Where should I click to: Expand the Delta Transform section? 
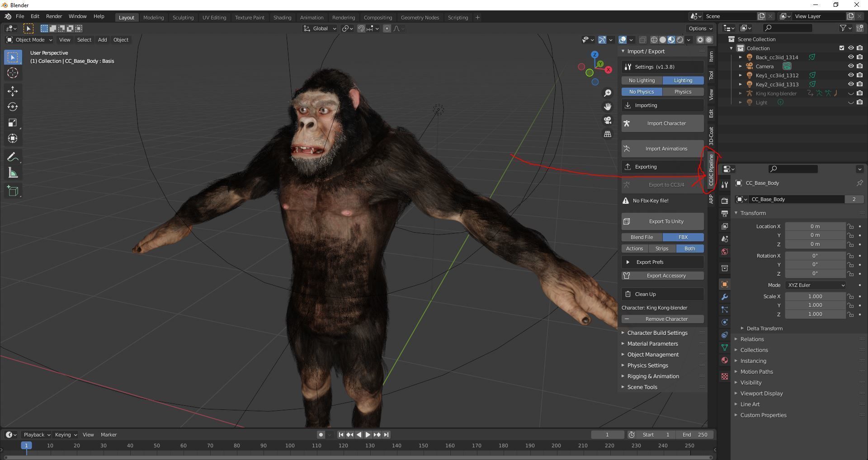click(x=764, y=329)
